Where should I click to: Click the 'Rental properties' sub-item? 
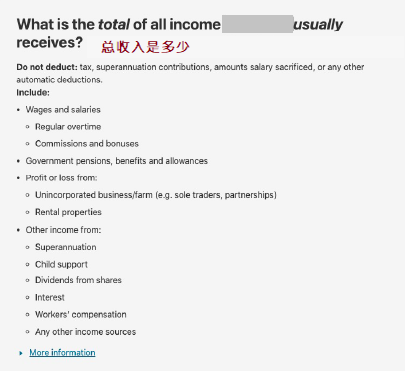point(68,212)
